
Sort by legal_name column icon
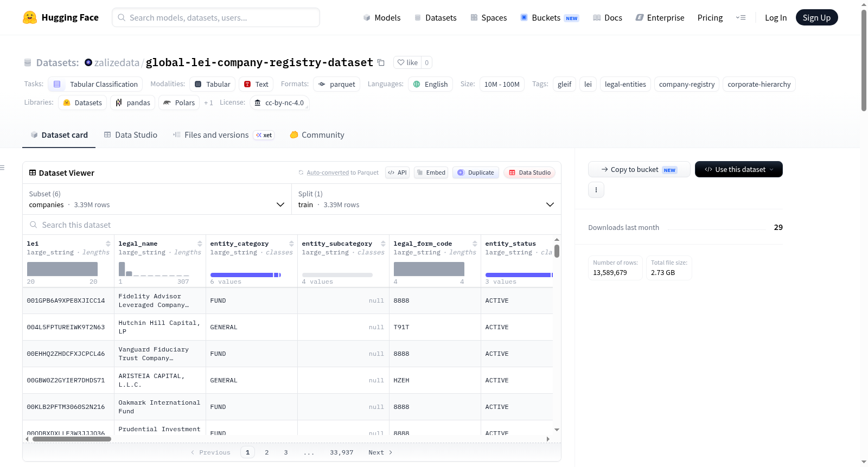[x=200, y=244]
